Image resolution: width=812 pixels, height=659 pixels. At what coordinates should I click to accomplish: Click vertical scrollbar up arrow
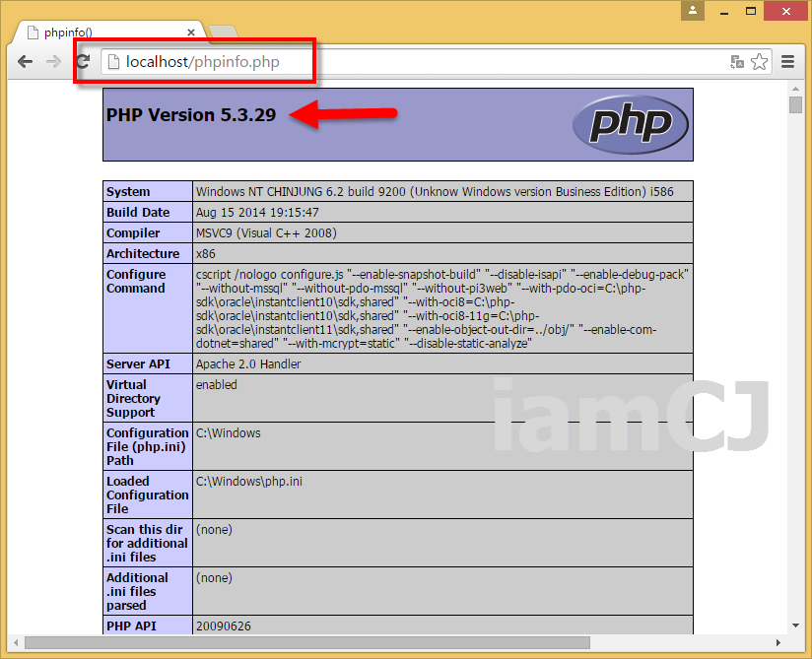(796, 89)
